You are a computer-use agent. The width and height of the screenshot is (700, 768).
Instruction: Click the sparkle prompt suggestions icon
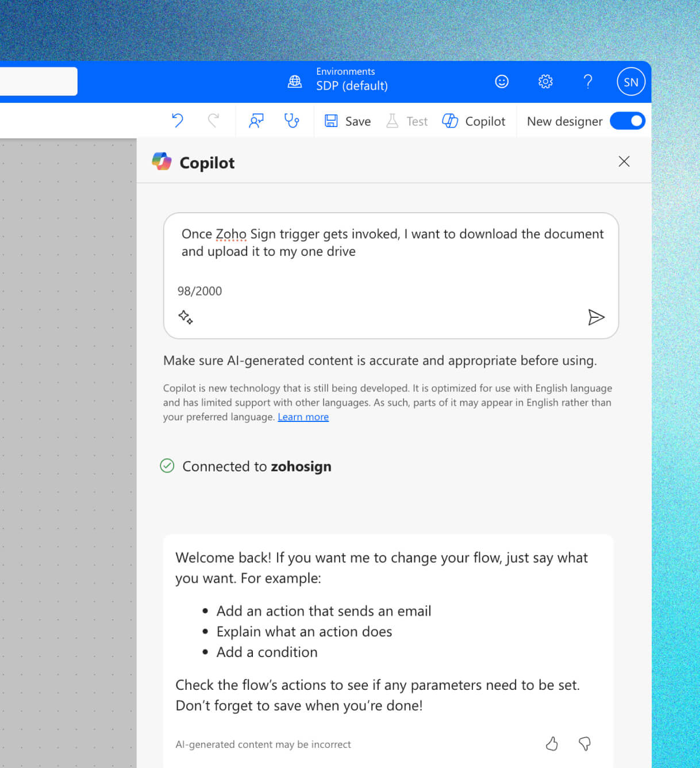click(186, 317)
